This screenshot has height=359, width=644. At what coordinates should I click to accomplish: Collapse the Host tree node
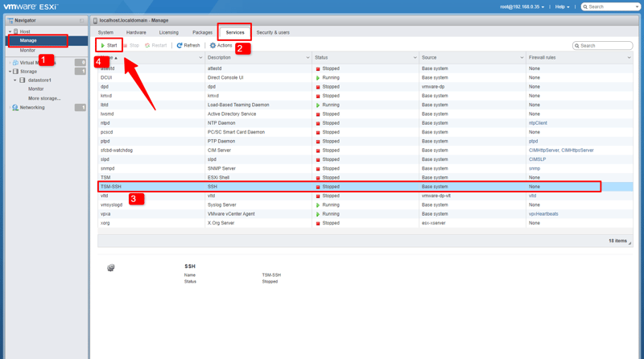[10, 32]
